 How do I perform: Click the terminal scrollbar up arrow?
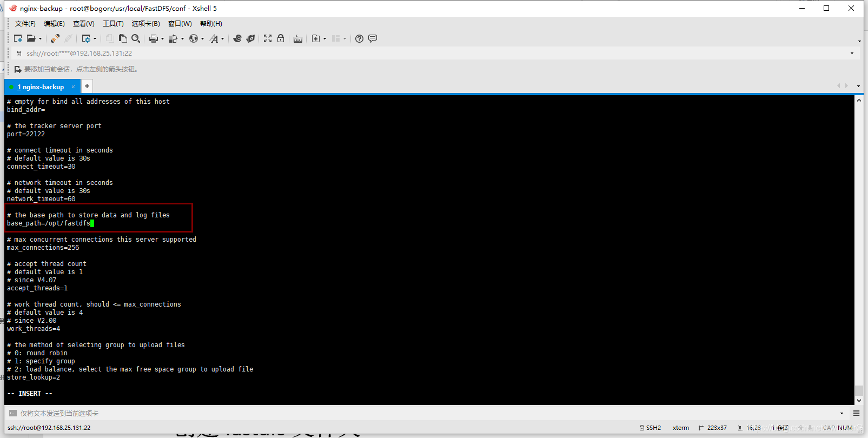[x=859, y=101]
